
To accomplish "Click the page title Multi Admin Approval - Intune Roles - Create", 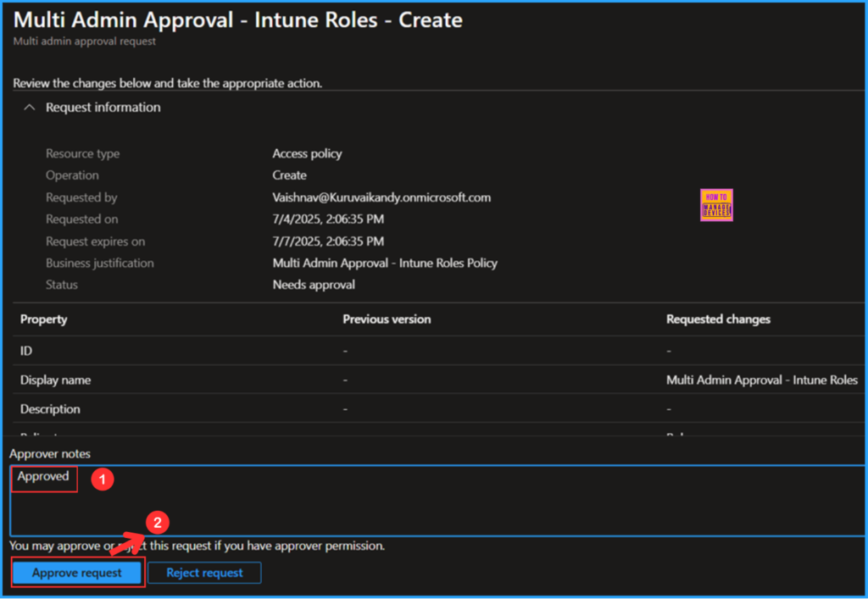I will 237,20.
